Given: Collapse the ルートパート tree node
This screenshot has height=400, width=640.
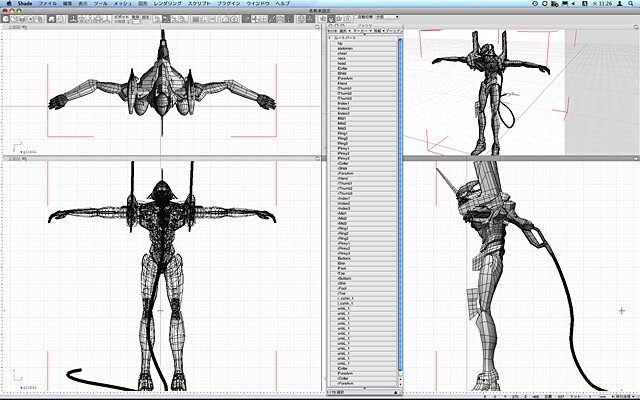Looking at the screenshot, I should (330, 38).
